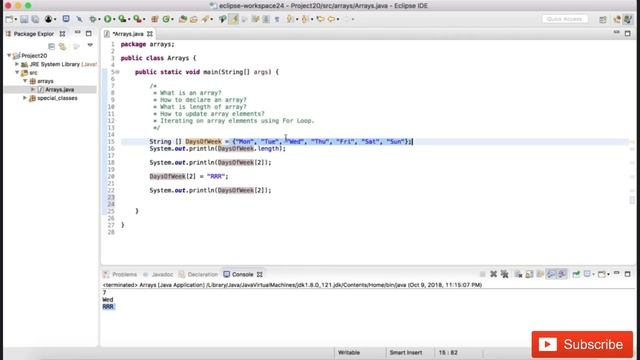Open the Package Explorer view menu

pyautogui.click(x=90, y=45)
